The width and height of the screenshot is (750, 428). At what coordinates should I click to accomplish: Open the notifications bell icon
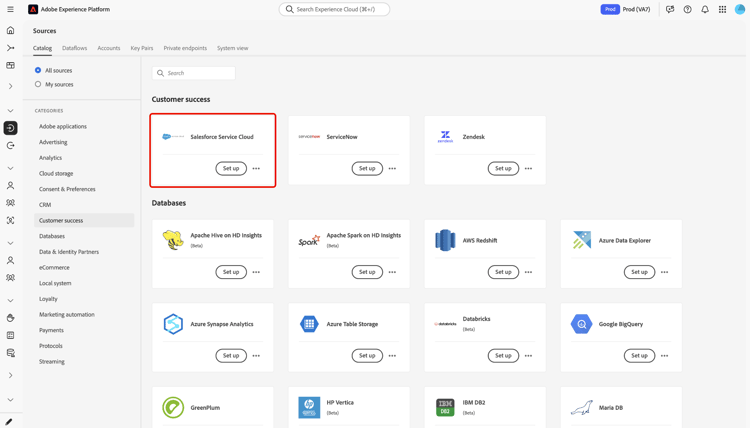click(705, 9)
